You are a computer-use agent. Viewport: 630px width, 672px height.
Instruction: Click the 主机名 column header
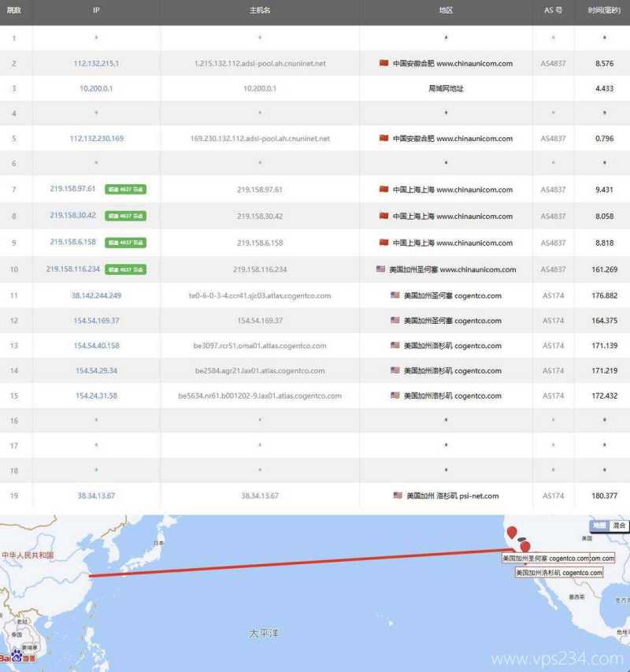[260, 11]
